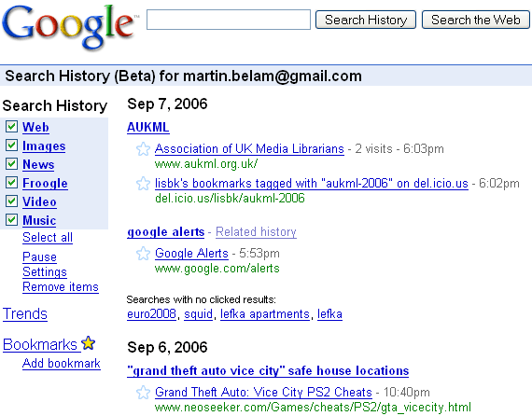
Task: Star the Association of UK Media Librarians result
Action: [143, 149]
